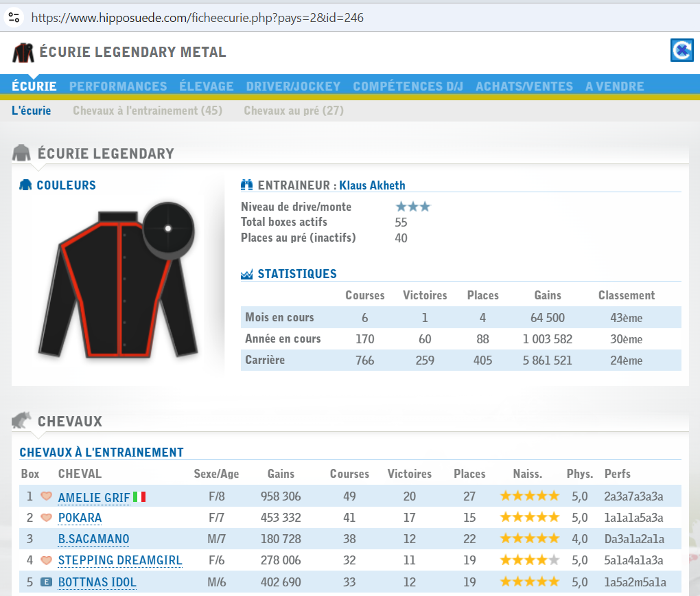This screenshot has height=596, width=700.
Task: Click the star rating for Pokara
Action: click(x=530, y=517)
